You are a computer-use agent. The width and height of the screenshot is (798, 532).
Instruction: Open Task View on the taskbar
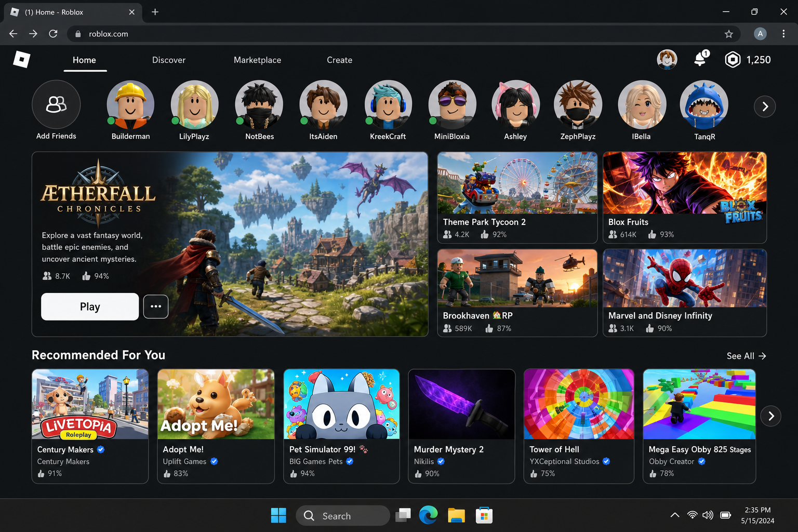tap(403, 515)
